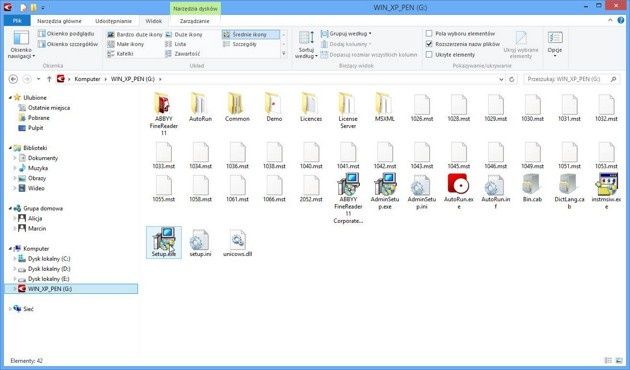The height and width of the screenshot is (370, 630).
Task: Uncheck Rozszerzenia nazw plików checkbox
Action: click(429, 44)
